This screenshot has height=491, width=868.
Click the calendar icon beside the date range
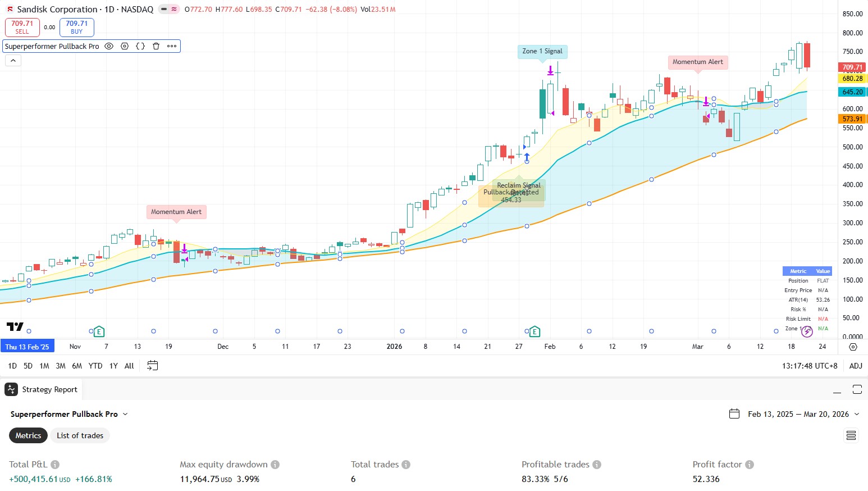(734, 414)
